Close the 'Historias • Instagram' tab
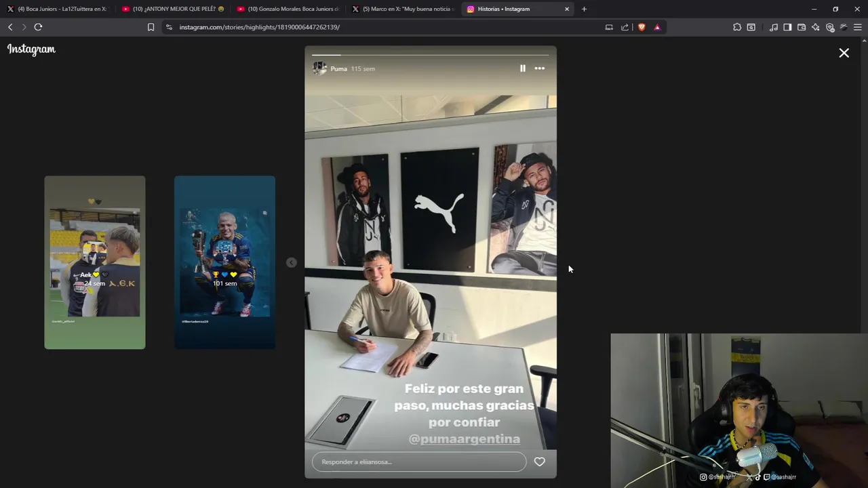 pyautogui.click(x=567, y=9)
